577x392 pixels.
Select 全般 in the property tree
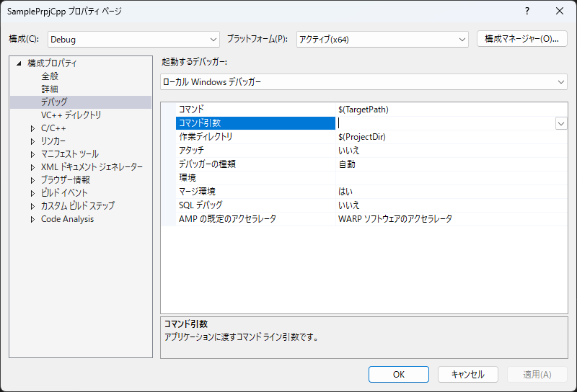[x=50, y=76]
